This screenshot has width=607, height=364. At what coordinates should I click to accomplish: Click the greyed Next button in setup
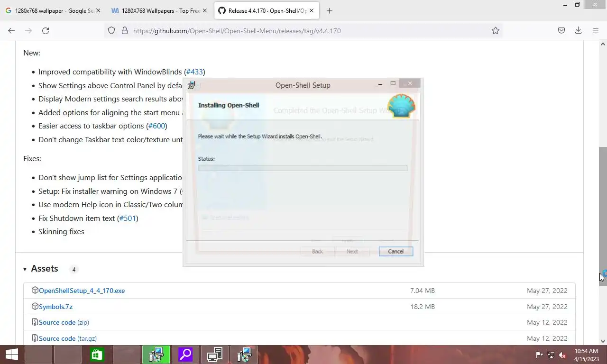click(352, 251)
